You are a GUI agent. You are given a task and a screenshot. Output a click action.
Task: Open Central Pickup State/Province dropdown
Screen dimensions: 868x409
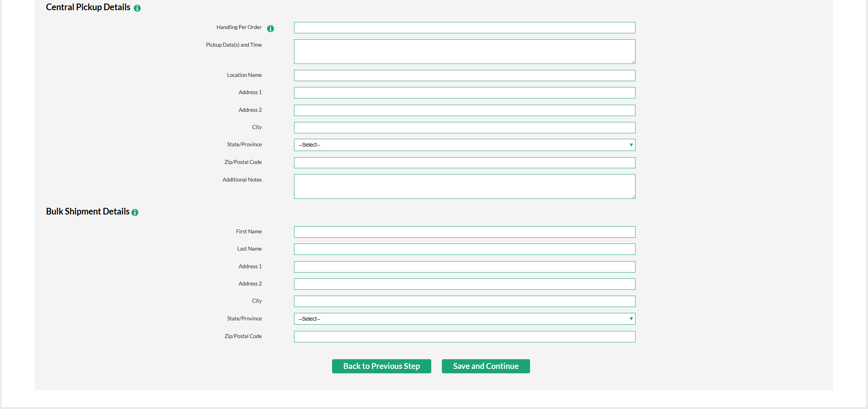464,145
